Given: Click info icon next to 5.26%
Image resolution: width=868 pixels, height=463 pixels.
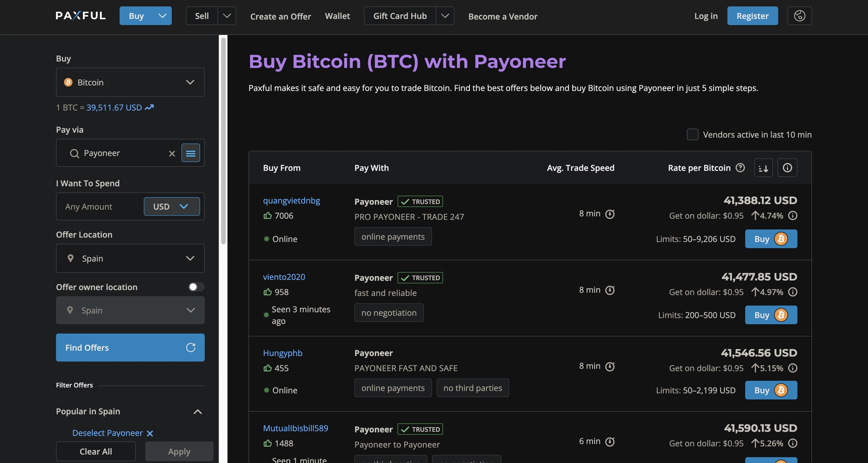Looking at the screenshot, I should coord(792,443).
